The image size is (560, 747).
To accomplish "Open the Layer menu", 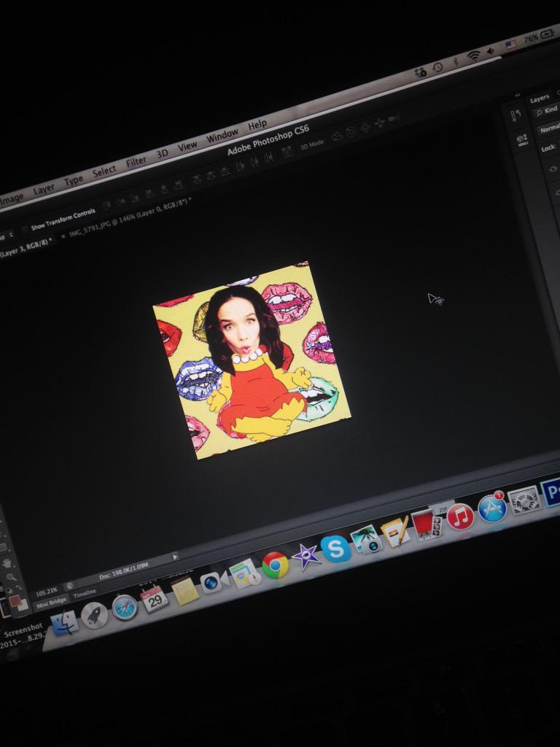I will 43,189.
